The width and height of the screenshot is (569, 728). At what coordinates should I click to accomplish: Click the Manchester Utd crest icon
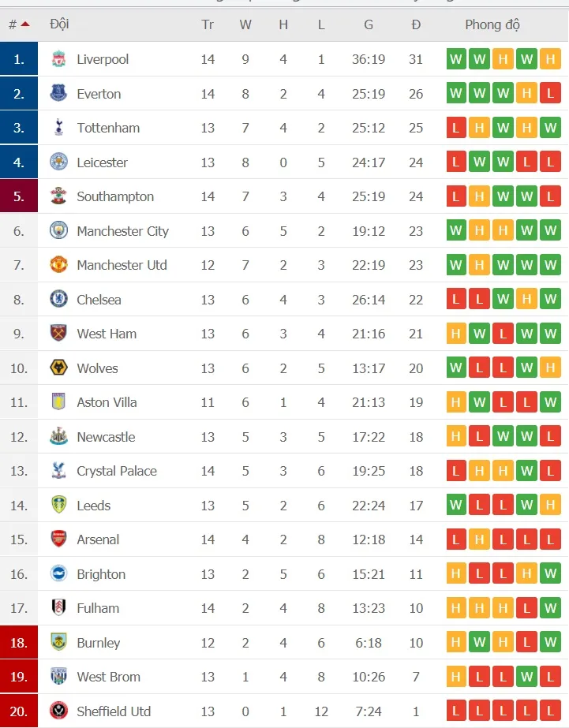click(58, 265)
